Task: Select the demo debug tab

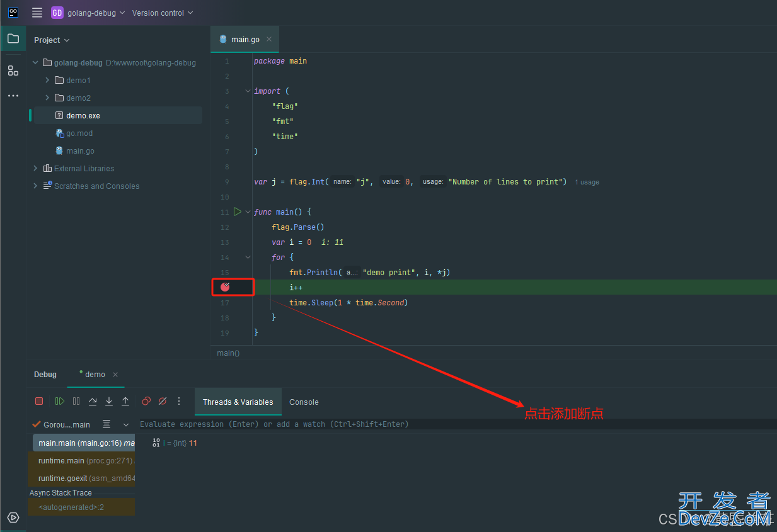Action: (95, 375)
